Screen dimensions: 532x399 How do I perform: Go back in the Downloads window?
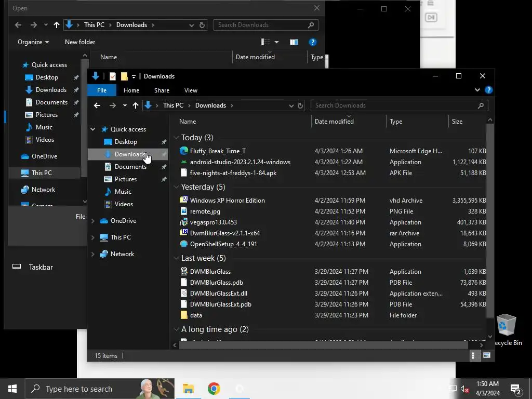point(97,105)
